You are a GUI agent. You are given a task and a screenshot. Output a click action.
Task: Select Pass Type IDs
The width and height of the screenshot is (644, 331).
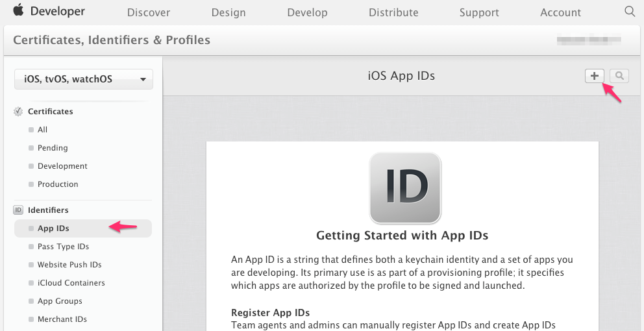click(x=63, y=247)
